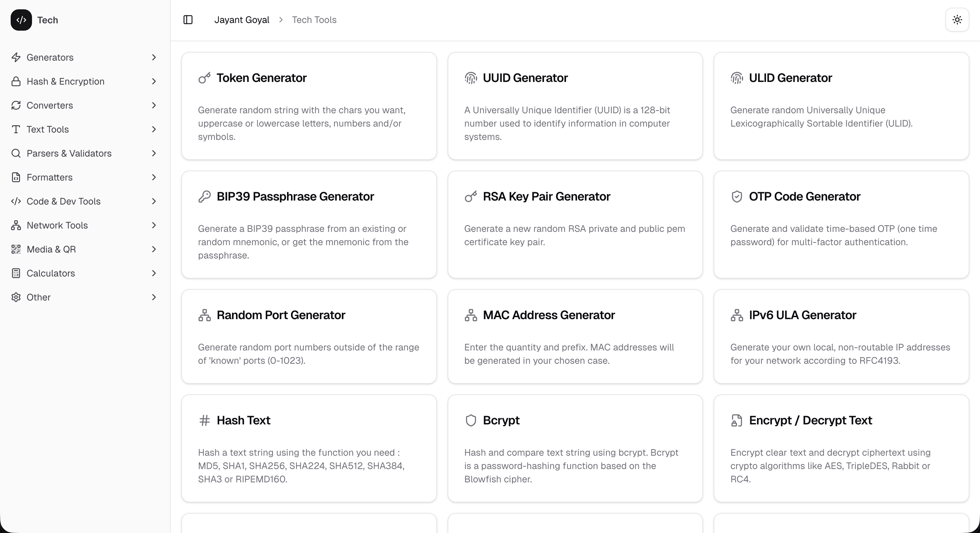Click the Token Generator key icon
The height and width of the screenshot is (533, 980).
click(204, 78)
